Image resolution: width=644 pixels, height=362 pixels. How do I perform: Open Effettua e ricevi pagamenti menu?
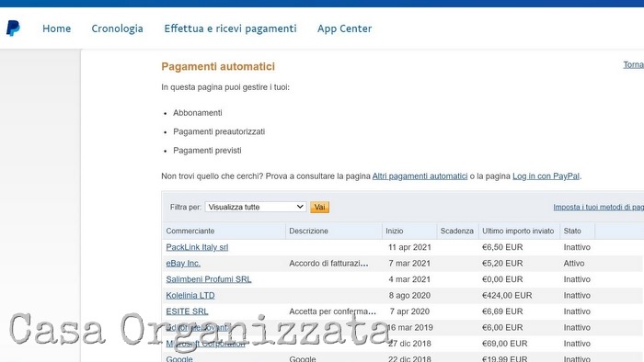click(x=230, y=28)
